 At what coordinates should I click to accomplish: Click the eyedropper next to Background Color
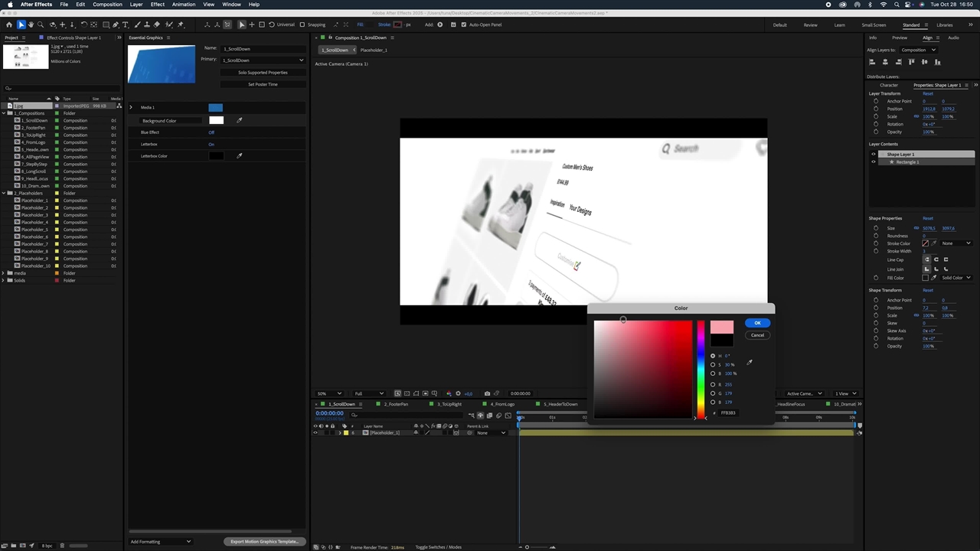click(x=240, y=120)
